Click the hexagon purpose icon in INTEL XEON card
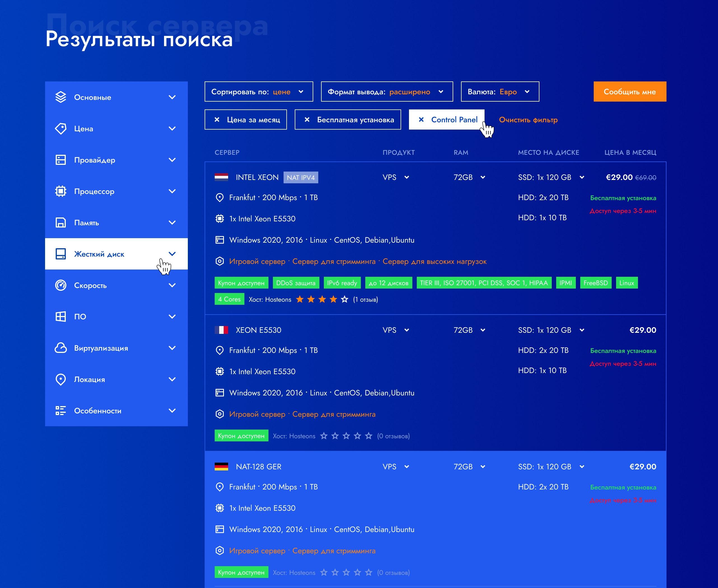 point(220,261)
